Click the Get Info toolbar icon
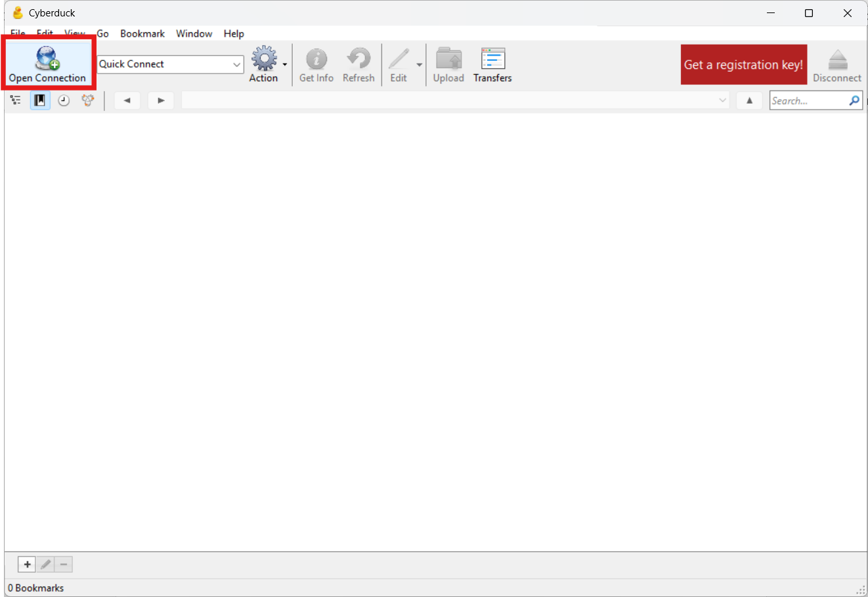Image resolution: width=868 pixels, height=597 pixels. click(316, 59)
